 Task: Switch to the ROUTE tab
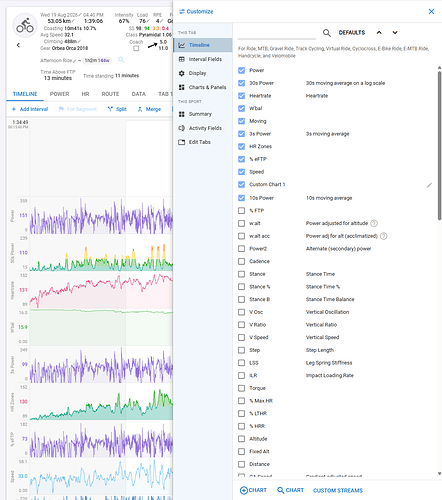pos(110,94)
